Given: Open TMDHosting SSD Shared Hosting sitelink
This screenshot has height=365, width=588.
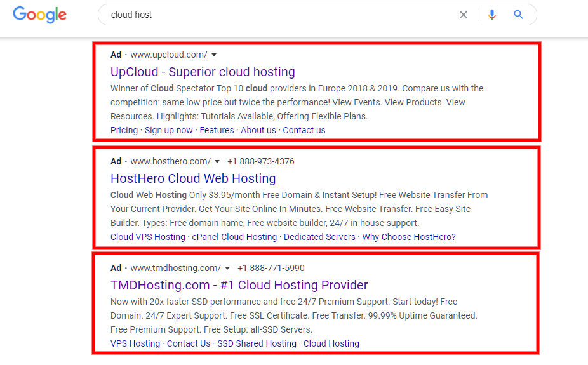Looking at the screenshot, I should 257,343.
